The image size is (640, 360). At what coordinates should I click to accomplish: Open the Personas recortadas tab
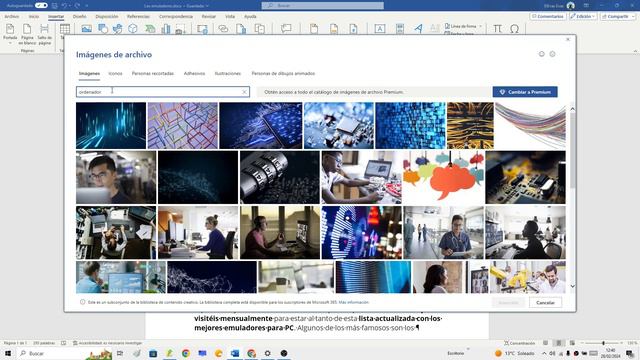[x=153, y=73]
